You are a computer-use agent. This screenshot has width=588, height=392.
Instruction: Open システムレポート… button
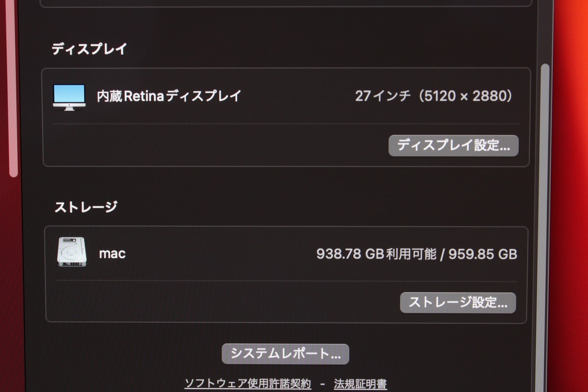(x=285, y=354)
